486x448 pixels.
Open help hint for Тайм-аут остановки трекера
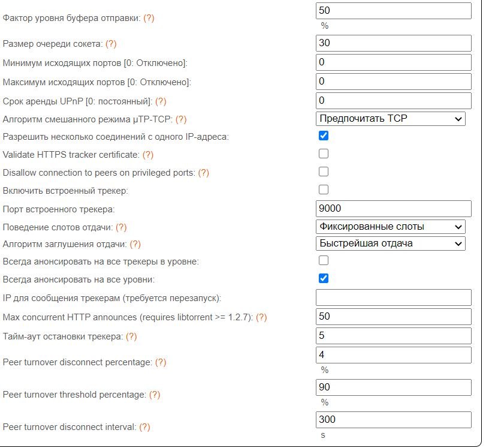click(x=131, y=336)
